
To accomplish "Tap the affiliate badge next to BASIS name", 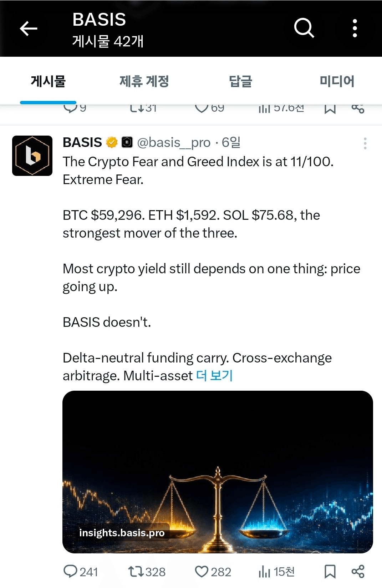I will click(127, 142).
